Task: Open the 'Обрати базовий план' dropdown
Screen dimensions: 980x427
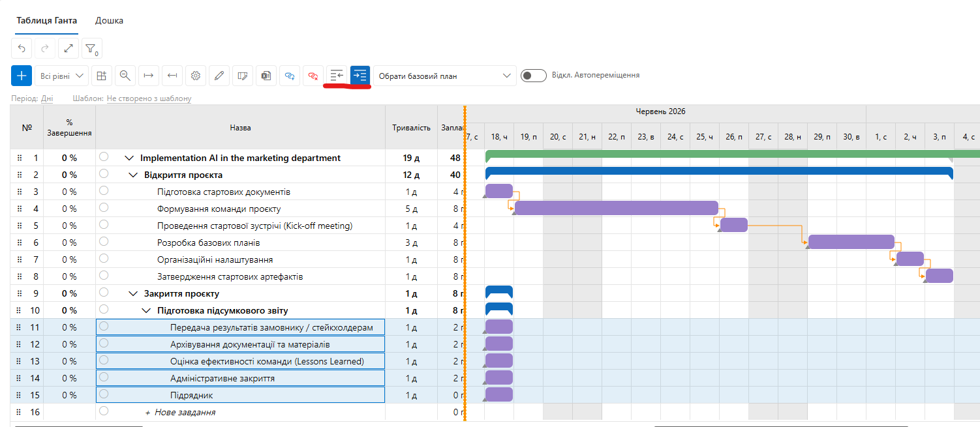Action: 444,76
